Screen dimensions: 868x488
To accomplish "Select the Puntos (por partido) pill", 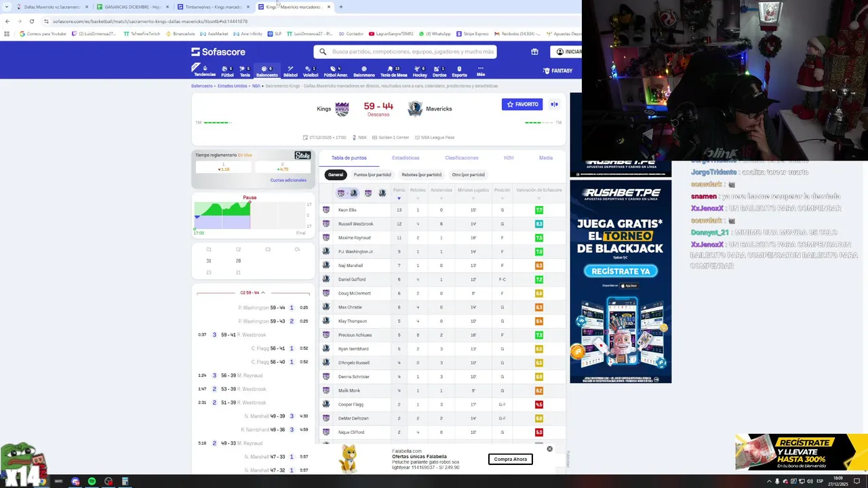I will click(372, 175).
